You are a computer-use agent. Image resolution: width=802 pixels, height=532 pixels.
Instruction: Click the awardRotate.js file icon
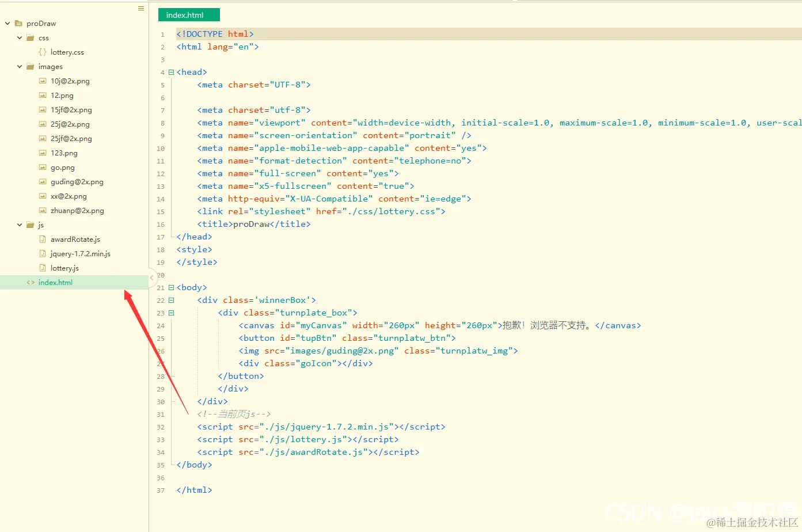click(x=43, y=240)
